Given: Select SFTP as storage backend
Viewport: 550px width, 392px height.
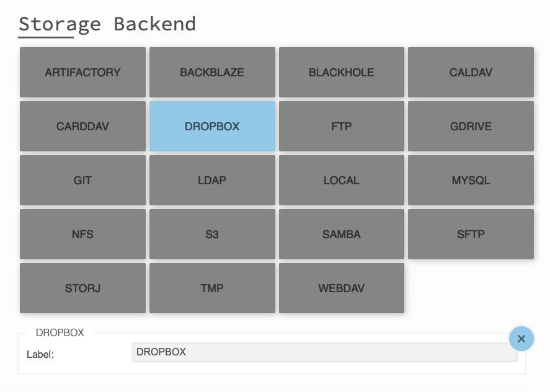Looking at the screenshot, I should coord(471,234).
